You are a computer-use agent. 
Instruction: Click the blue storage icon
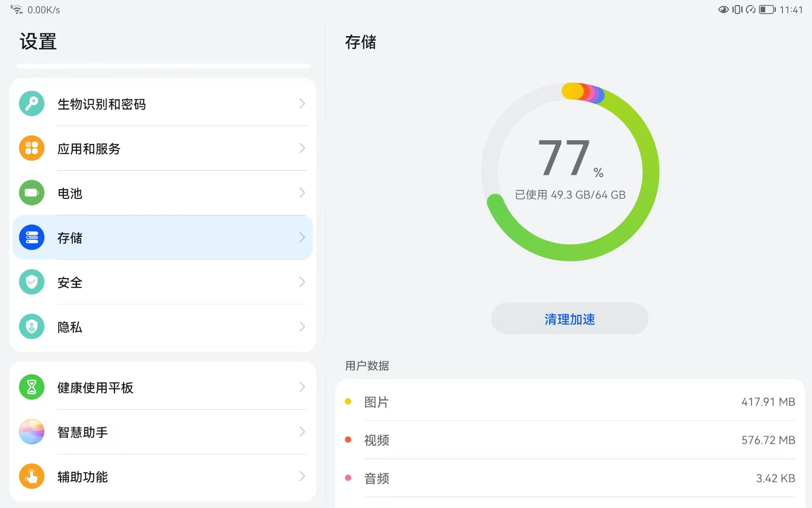click(x=31, y=238)
